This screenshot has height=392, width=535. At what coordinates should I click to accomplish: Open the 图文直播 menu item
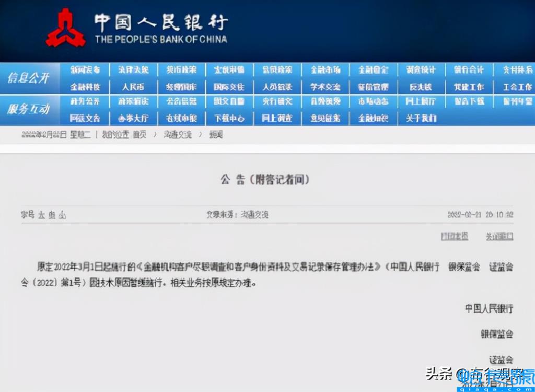[x=229, y=101]
